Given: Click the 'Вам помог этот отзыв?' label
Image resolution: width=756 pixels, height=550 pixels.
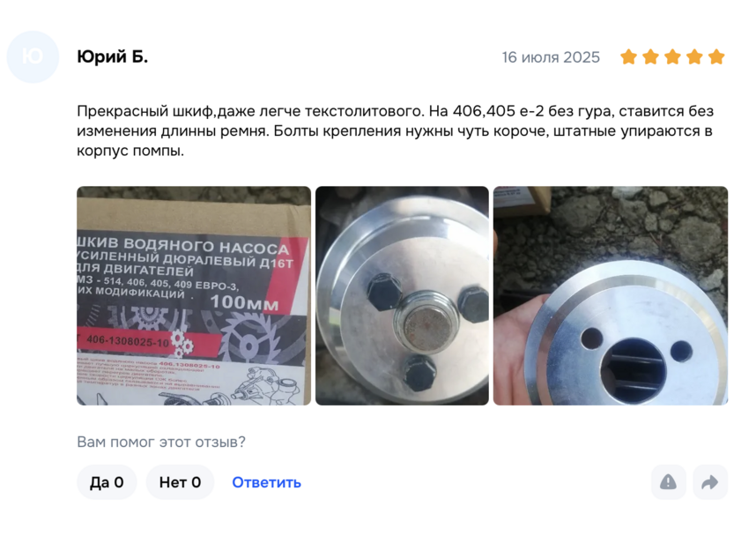Looking at the screenshot, I should pyautogui.click(x=161, y=442).
